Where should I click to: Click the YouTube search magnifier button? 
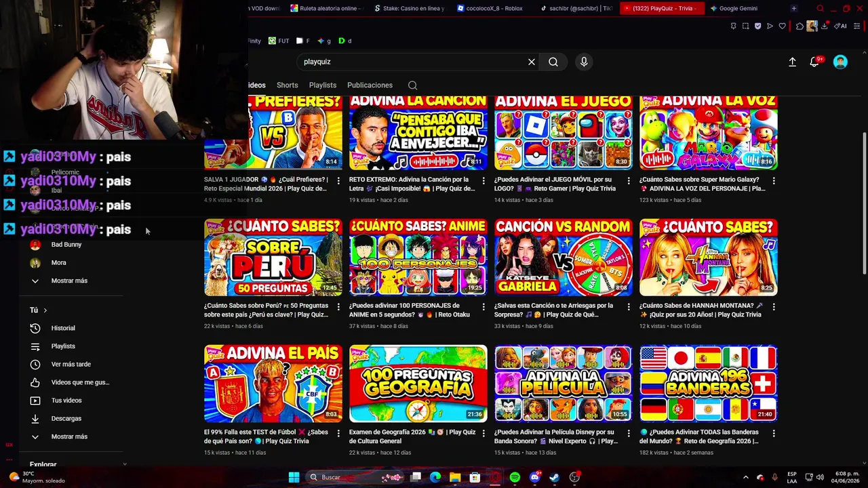tap(553, 62)
